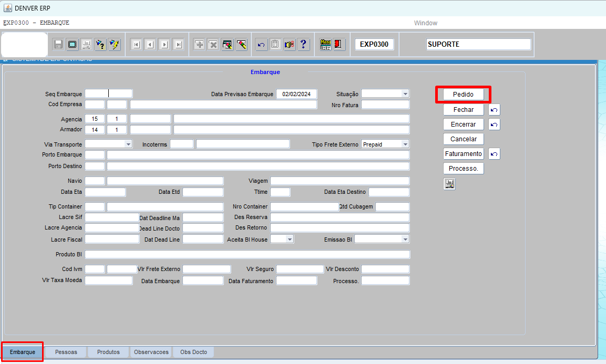Click the Viagem input field

[x=340, y=181]
